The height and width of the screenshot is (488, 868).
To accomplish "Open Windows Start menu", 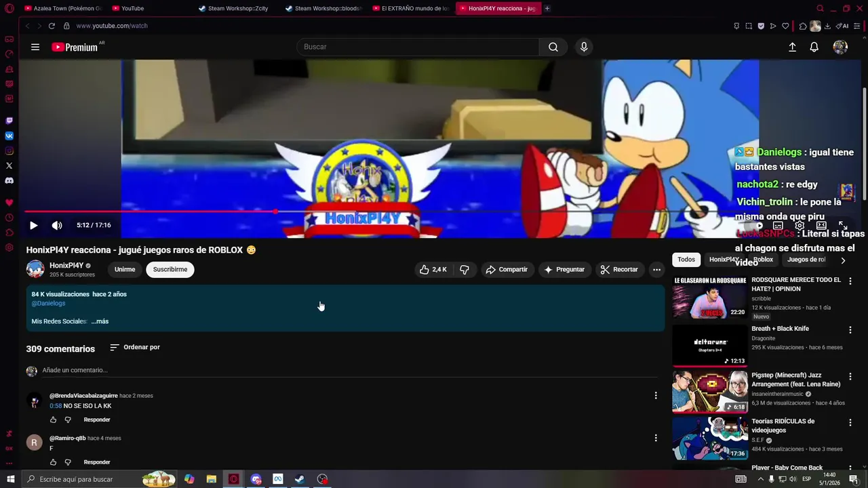I will pyautogui.click(x=10, y=479).
